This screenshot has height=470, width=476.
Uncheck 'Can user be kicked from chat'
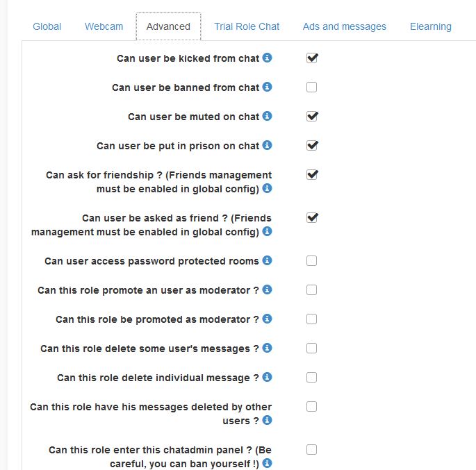312,58
